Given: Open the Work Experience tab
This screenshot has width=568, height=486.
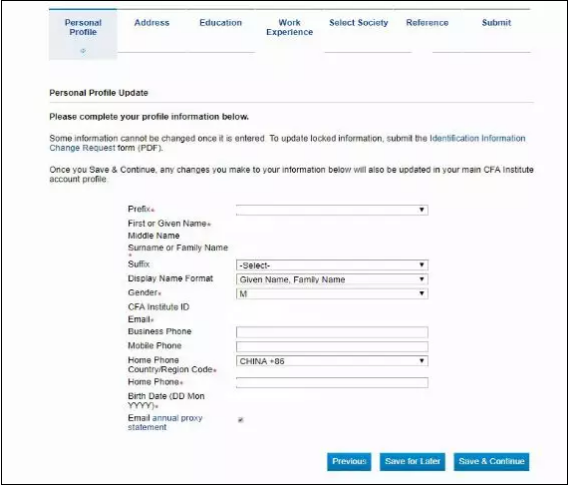Looking at the screenshot, I should point(289,27).
